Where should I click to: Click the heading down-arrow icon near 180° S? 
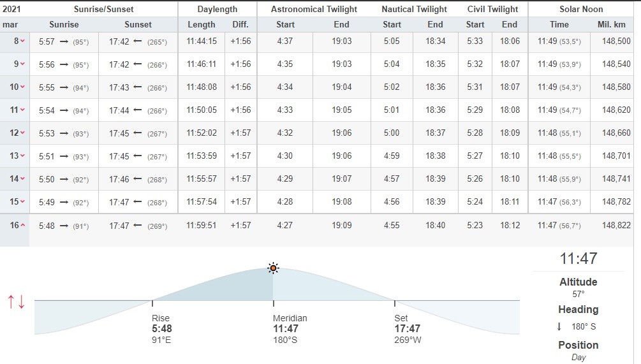[x=559, y=326]
